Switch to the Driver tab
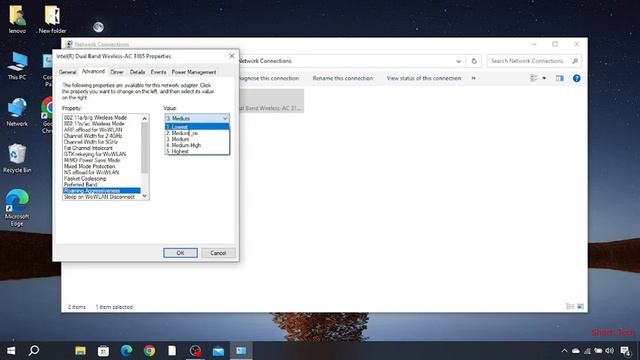This screenshot has width=640, height=360. click(117, 72)
